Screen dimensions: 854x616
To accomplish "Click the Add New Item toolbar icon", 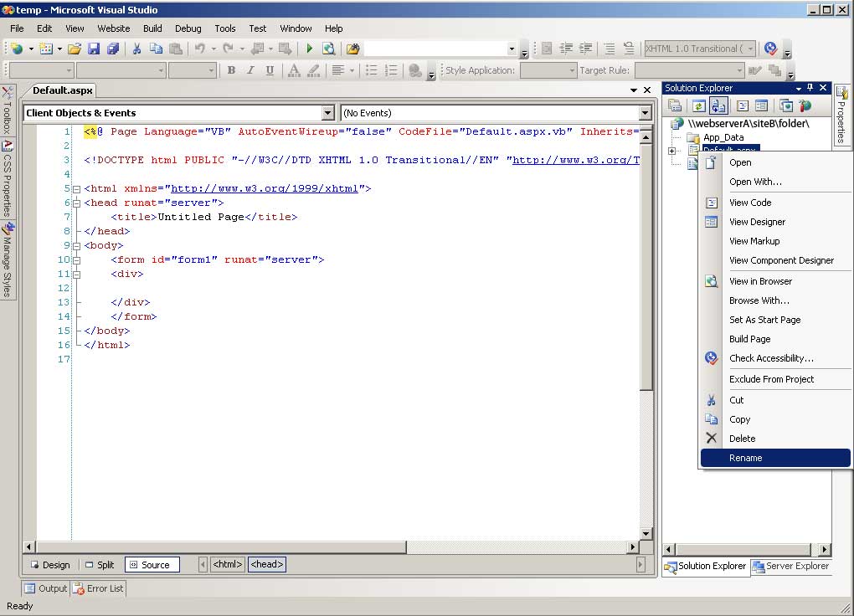I will [x=46, y=49].
